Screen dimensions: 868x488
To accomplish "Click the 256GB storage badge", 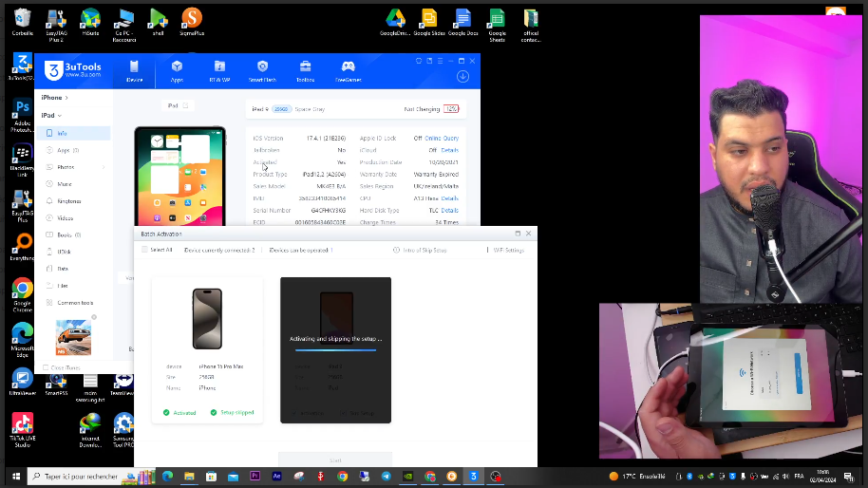I will (x=281, y=109).
